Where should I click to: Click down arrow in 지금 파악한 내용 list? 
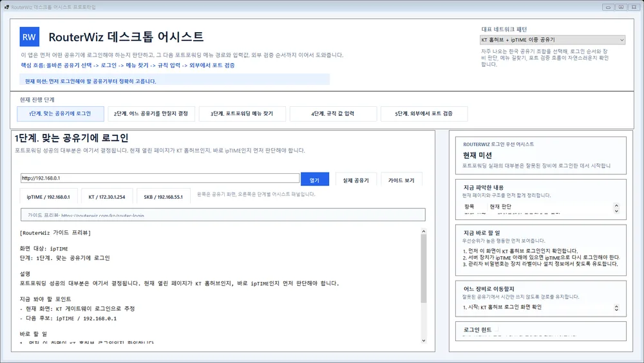pos(616,210)
